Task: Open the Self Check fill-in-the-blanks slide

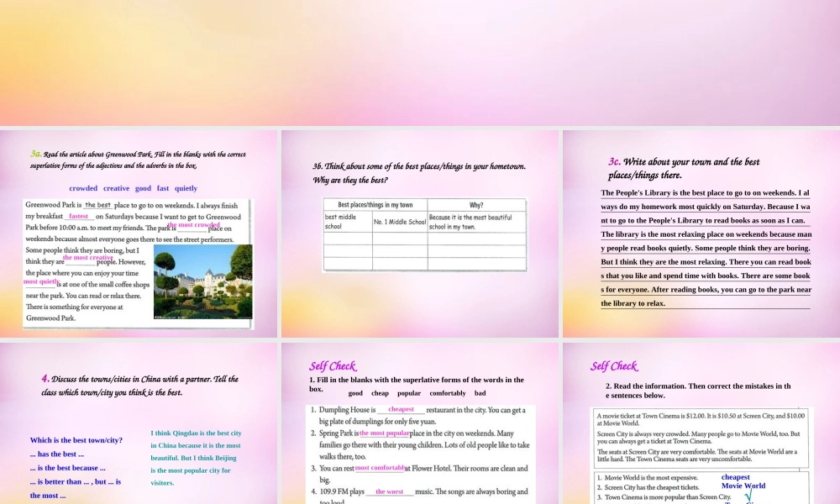Action: 420,423
